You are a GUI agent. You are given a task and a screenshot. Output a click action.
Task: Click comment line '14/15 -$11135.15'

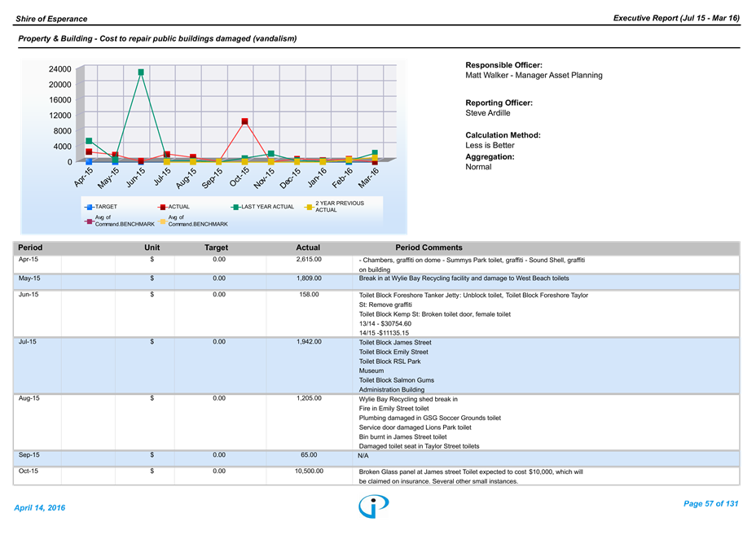[x=384, y=332]
